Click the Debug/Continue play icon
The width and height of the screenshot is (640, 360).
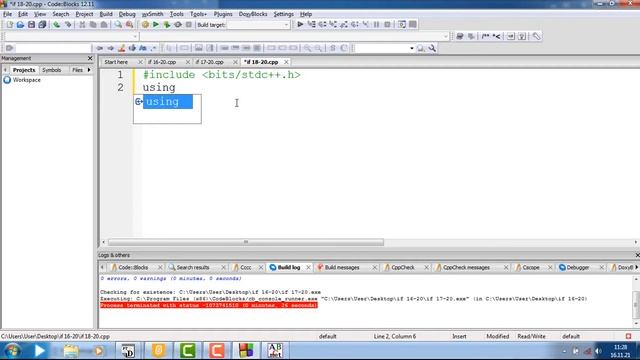tap(300, 24)
